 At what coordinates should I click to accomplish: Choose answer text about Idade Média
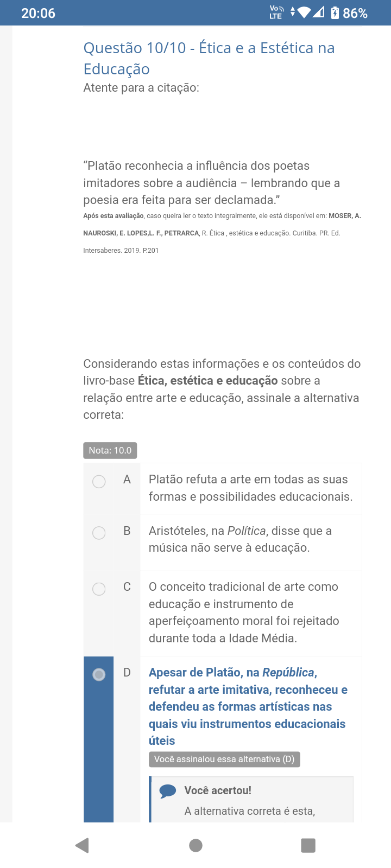click(x=244, y=612)
